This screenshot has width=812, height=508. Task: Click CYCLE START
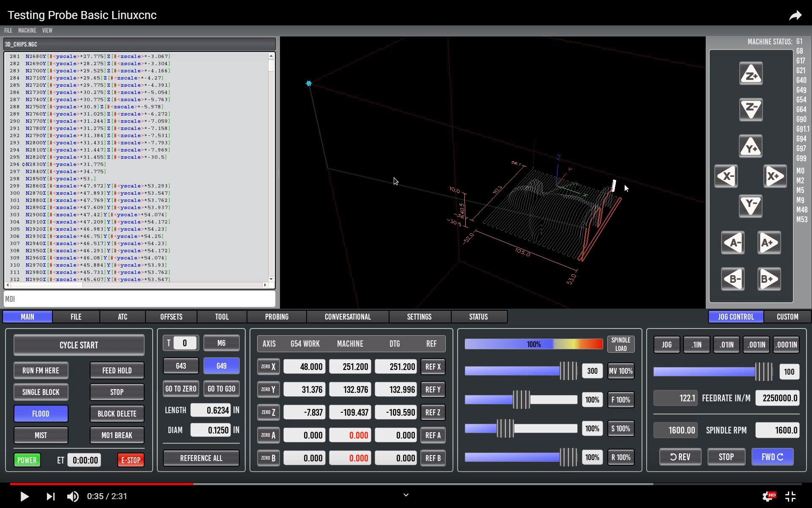(x=79, y=345)
